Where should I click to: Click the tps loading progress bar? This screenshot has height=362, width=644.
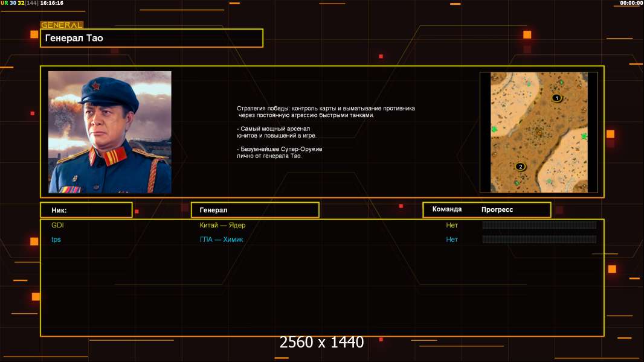point(539,239)
